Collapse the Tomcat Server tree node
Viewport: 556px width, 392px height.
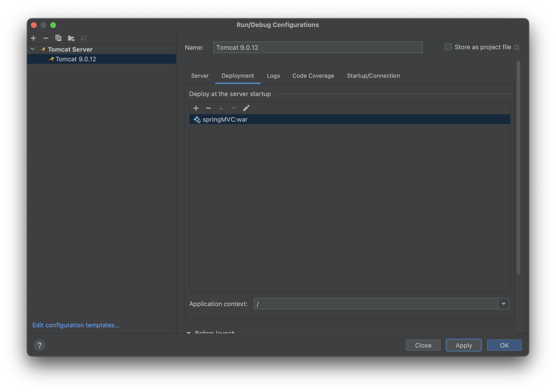click(x=33, y=49)
